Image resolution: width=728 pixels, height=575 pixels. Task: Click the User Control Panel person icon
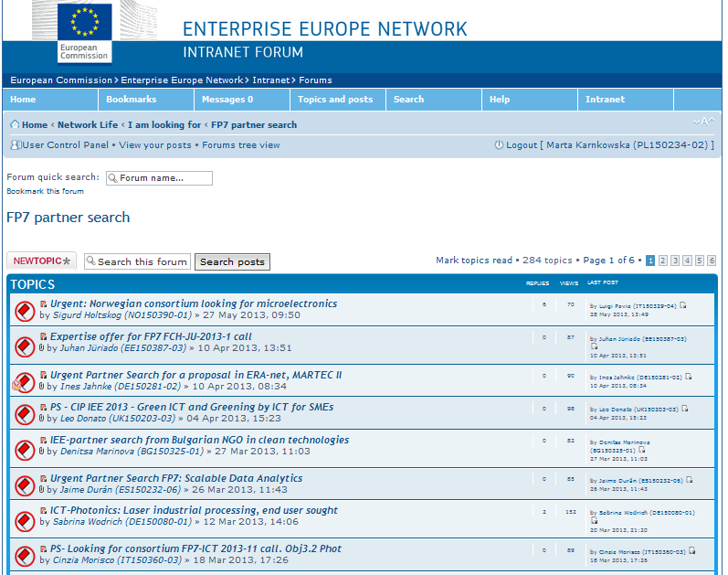coord(16,145)
